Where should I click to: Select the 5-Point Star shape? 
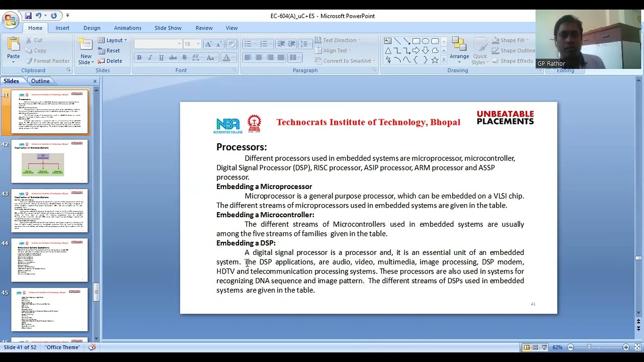click(x=435, y=60)
